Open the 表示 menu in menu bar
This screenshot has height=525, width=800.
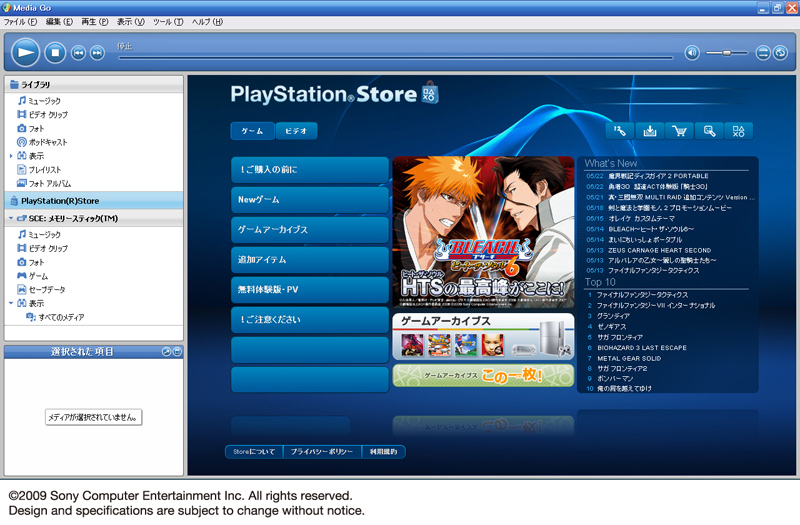[x=131, y=22]
